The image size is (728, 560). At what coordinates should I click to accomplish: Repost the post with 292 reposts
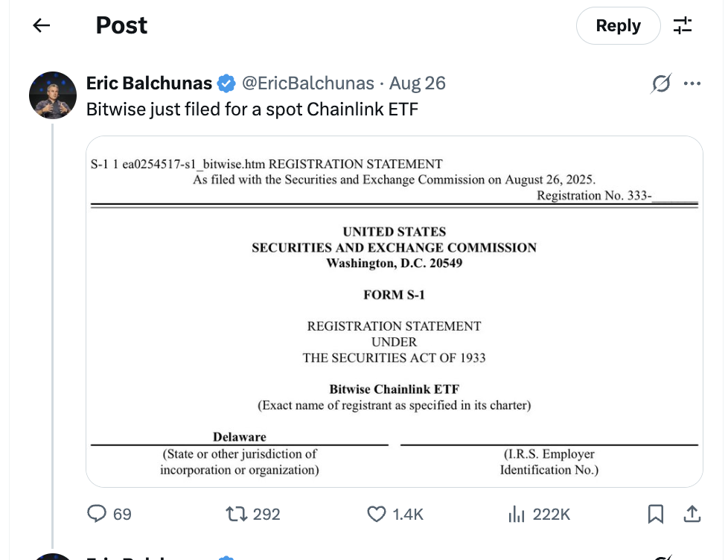pyautogui.click(x=237, y=514)
